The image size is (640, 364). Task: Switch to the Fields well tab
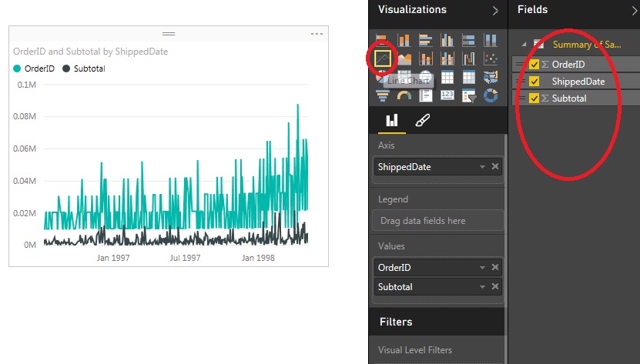click(x=392, y=120)
